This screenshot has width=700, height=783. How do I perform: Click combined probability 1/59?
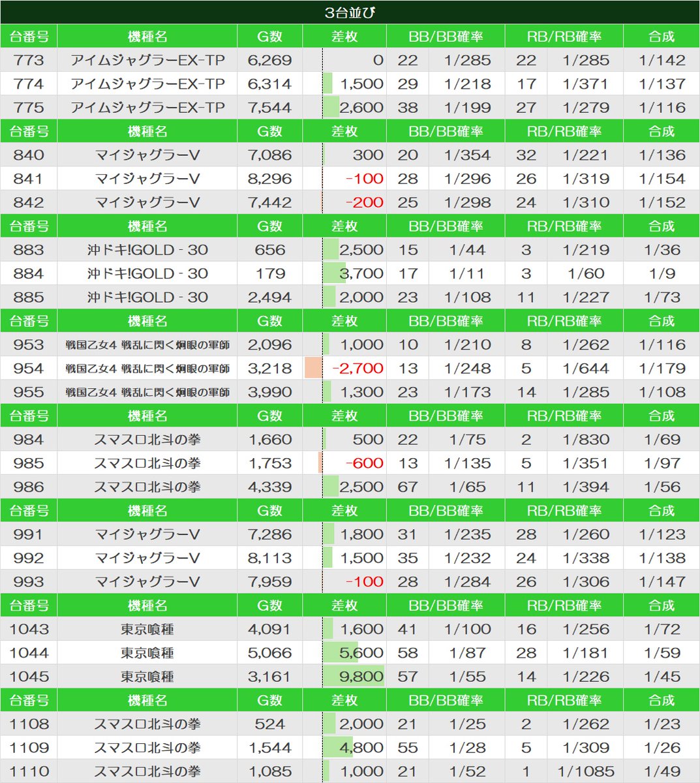pyautogui.click(x=662, y=653)
